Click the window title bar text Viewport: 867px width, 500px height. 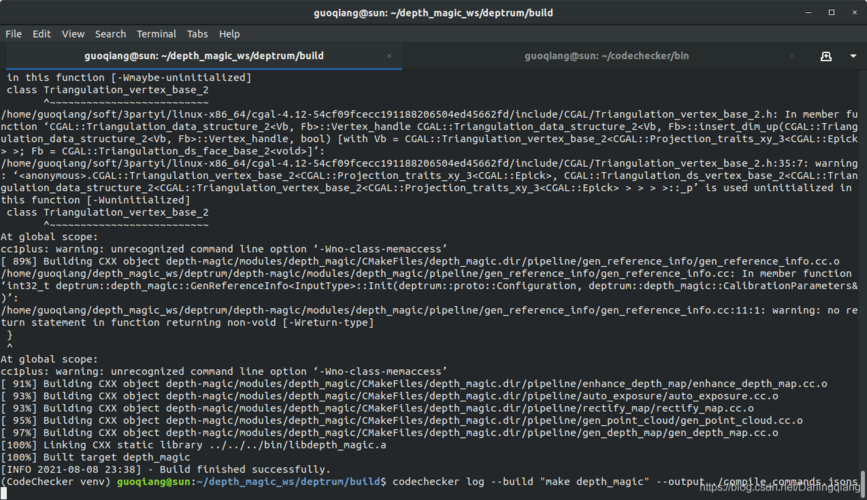(x=433, y=12)
